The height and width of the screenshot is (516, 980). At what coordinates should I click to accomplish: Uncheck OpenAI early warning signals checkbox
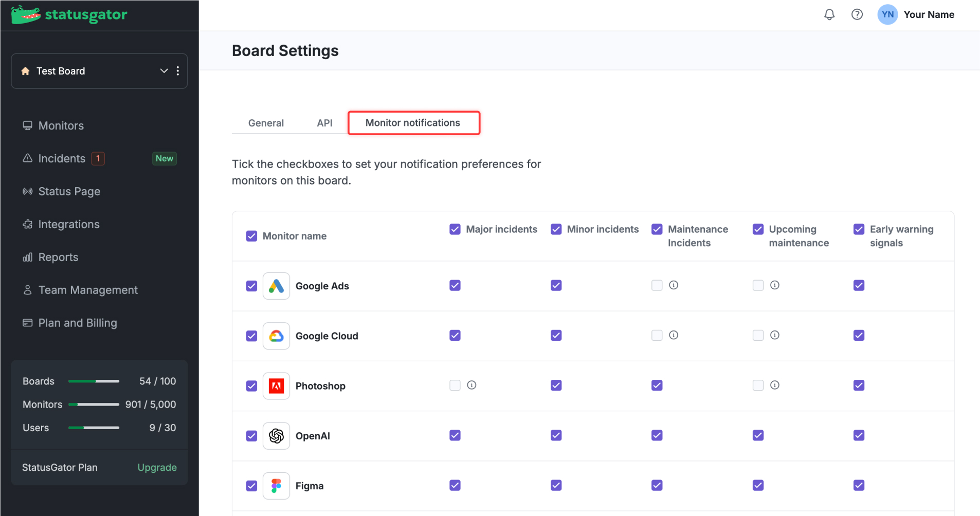859,435
